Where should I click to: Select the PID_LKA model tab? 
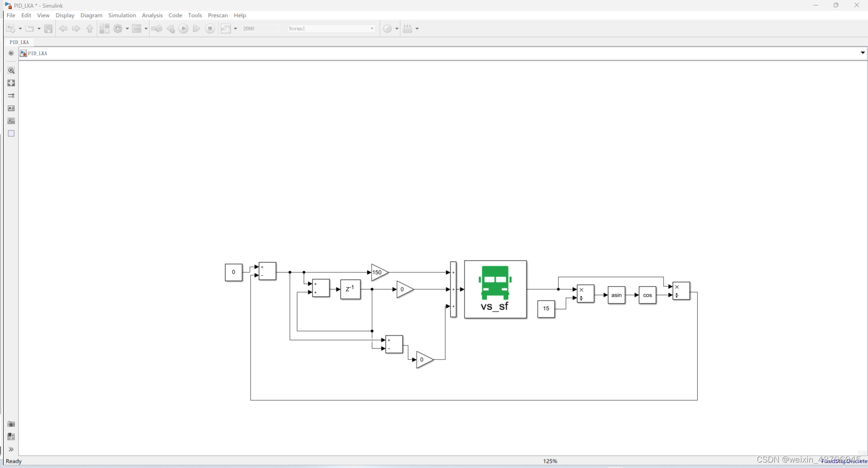[19, 42]
